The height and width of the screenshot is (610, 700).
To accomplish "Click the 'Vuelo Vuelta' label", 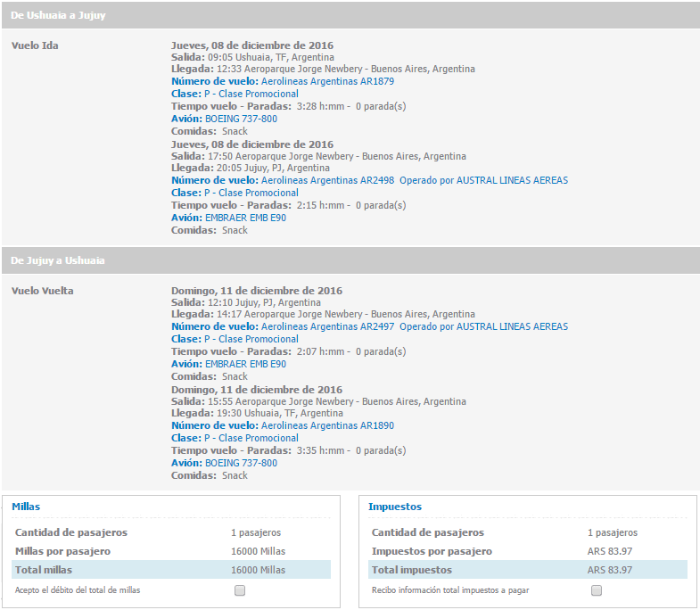I will (x=43, y=291).
